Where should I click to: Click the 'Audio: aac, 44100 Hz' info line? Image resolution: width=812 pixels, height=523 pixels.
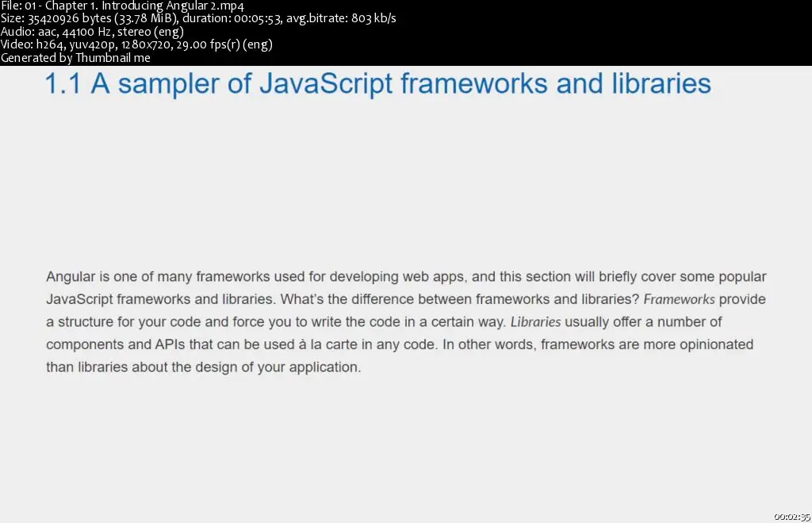(92, 31)
